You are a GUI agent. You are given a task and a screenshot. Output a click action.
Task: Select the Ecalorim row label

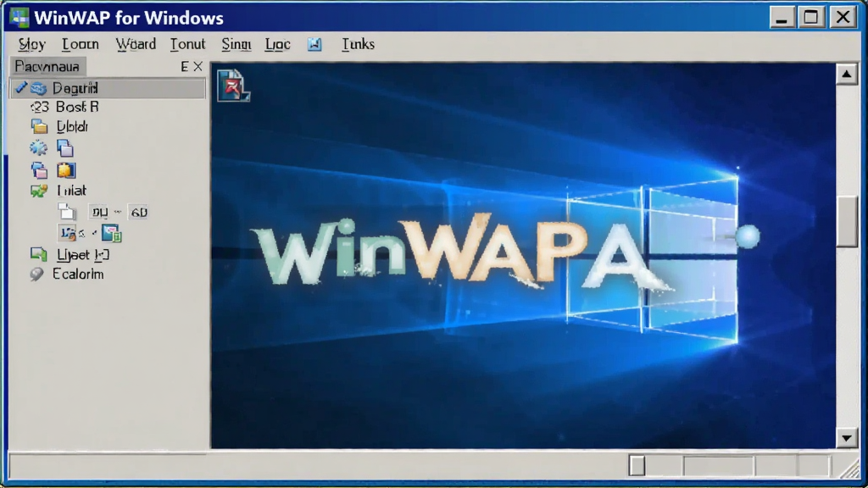(x=78, y=274)
